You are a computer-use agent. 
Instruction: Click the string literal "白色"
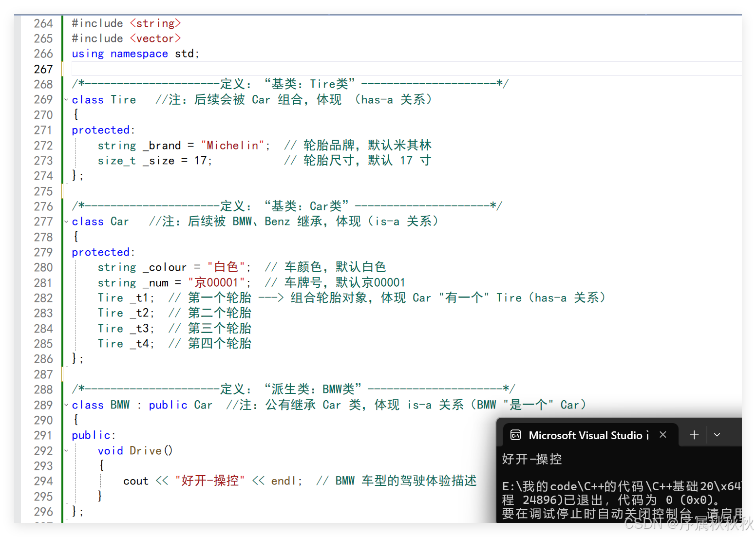coord(226,267)
